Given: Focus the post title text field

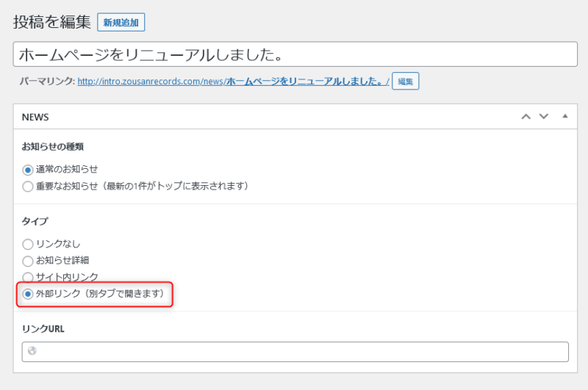Looking at the screenshot, I should [295, 54].
